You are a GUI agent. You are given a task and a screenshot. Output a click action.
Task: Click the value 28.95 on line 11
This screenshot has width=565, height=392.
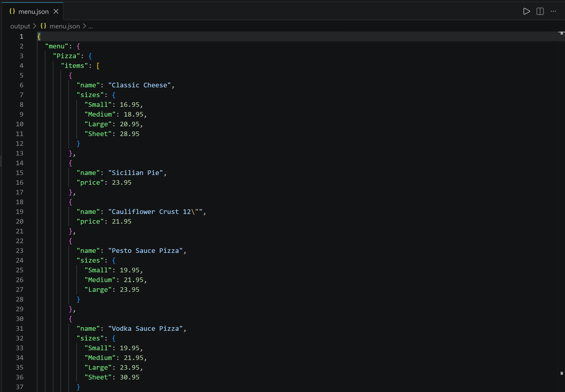130,134
